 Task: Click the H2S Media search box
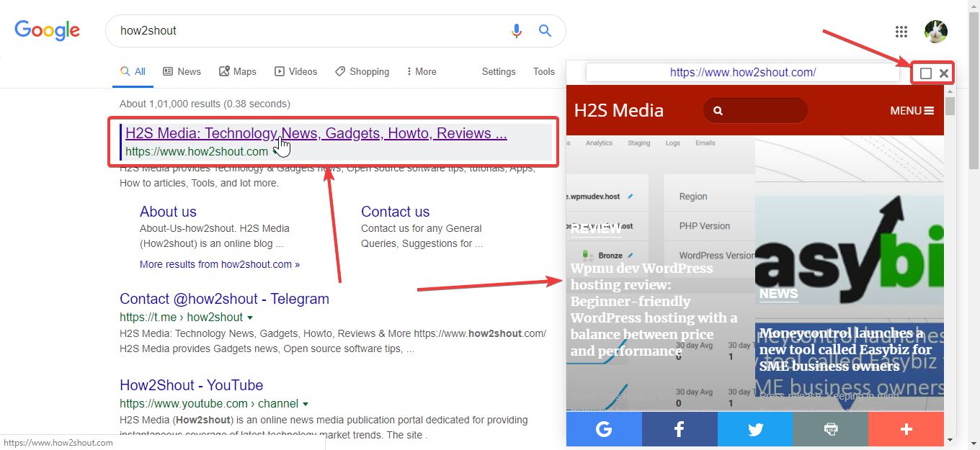(x=755, y=111)
